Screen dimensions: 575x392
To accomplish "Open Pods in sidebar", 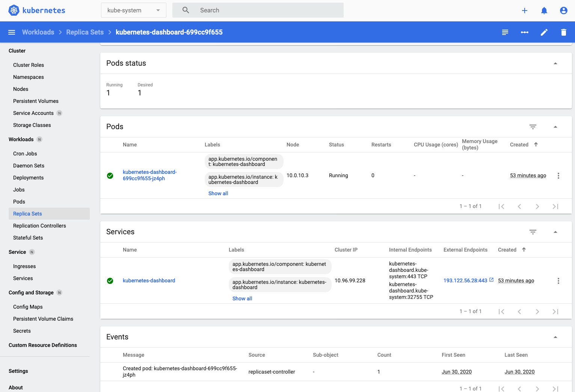I will 19,202.
